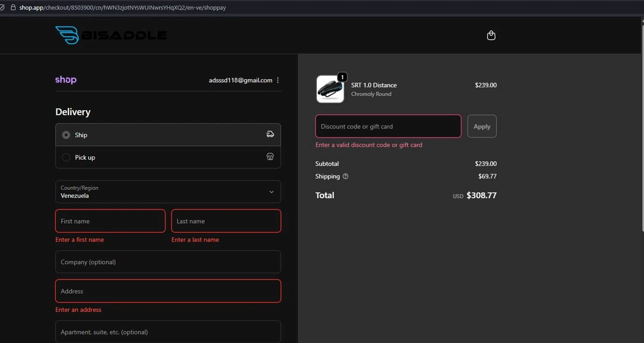
Task: Click the Delivery heading
Action: coord(73,112)
